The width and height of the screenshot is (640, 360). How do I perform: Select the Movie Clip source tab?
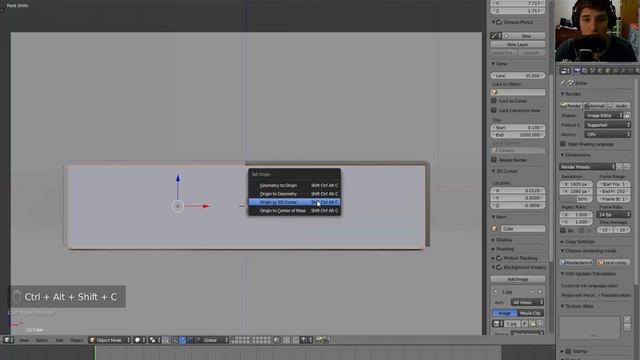coord(531,313)
